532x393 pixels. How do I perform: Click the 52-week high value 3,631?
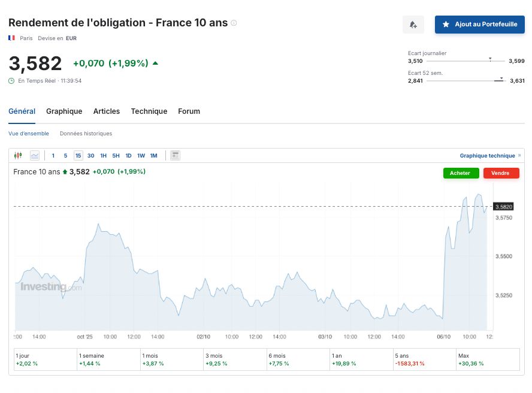point(517,81)
